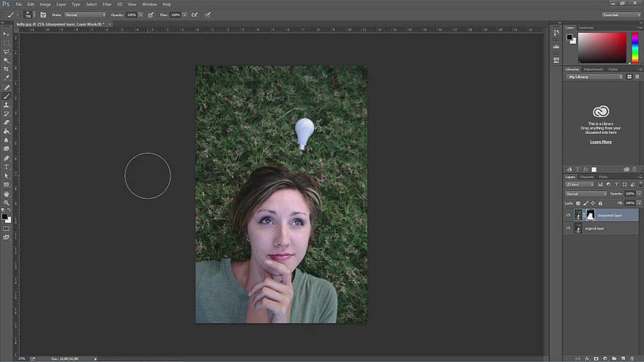Image resolution: width=644 pixels, height=362 pixels.
Task: Switch to the Channels tab
Action: (586, 177)
